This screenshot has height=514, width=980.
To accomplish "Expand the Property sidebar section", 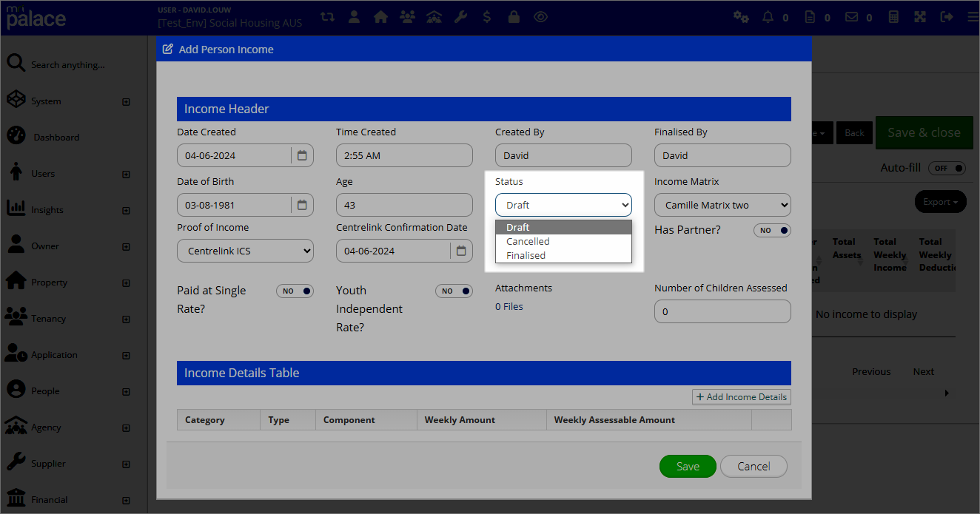I will tap(126, 283).
